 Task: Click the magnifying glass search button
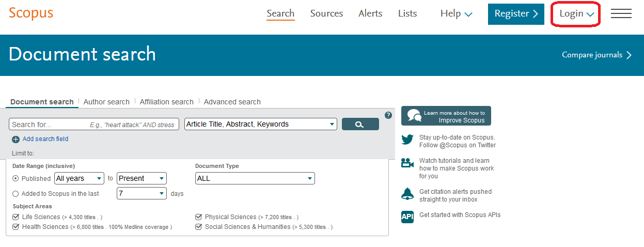(360, 124)
